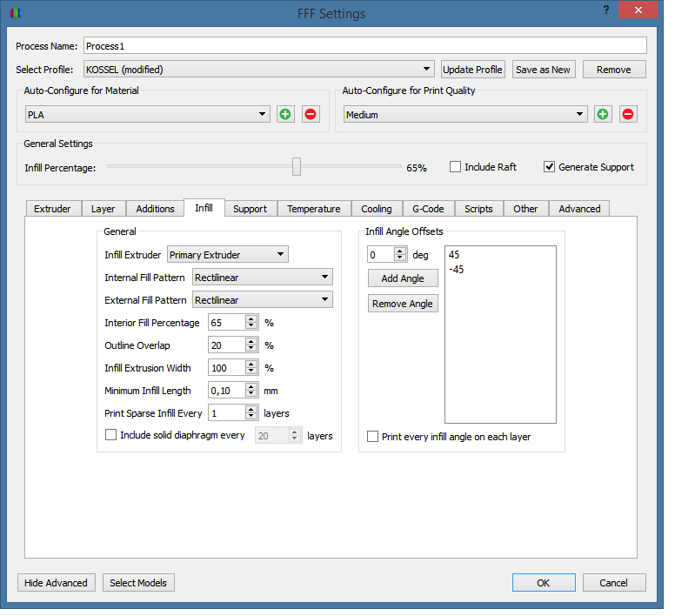Click red minus icon to remove material
Viewport: 675px width, 616px height.
coord(311,115)
